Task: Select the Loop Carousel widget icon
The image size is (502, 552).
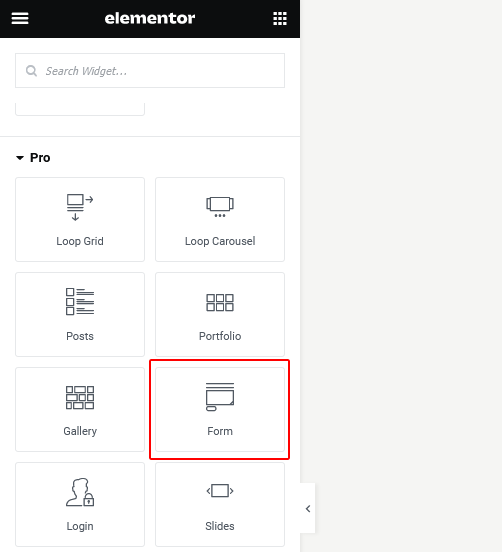Action: pyautogui.click(x=220, y=207)
